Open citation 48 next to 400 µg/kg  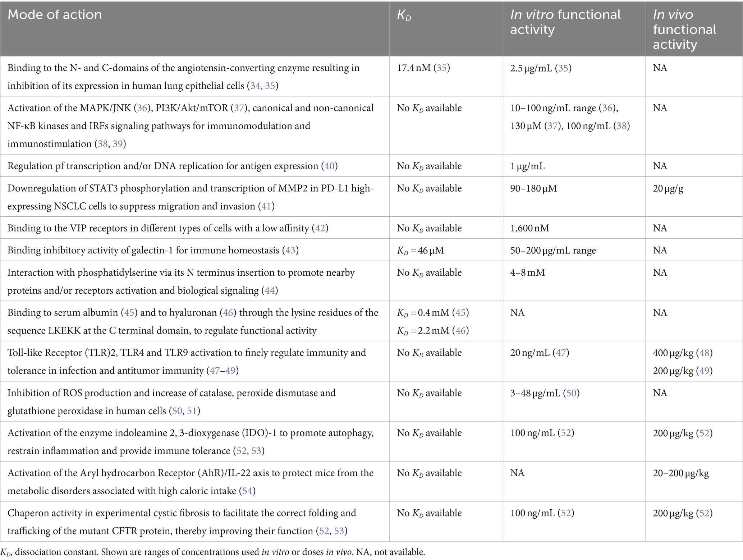point(705,353)
